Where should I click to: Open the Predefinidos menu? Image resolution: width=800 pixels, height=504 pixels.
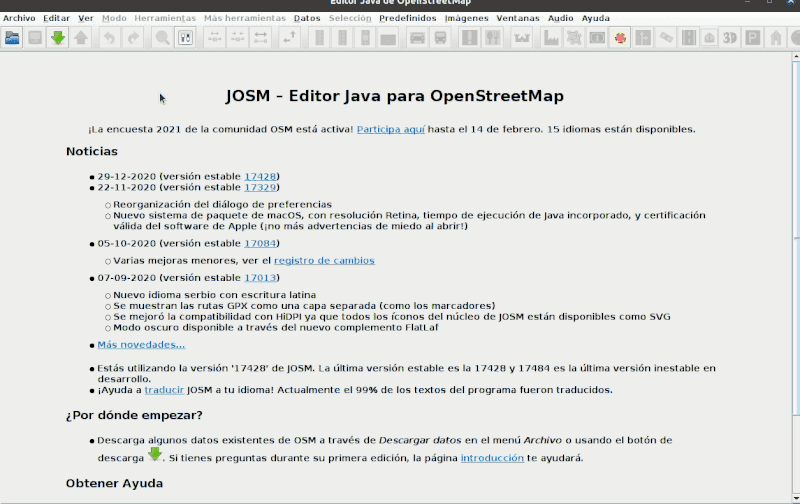pyautogui.click(x=408, y=18)
